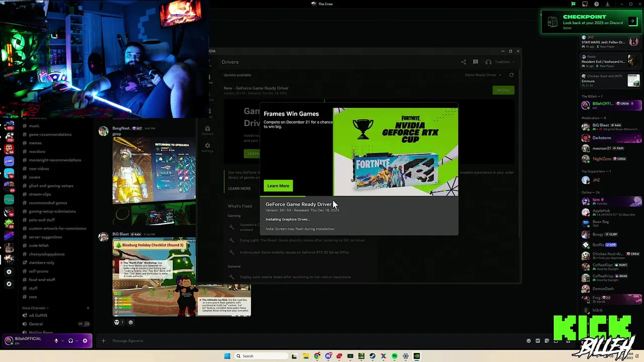Click the Checkpoint banner arrow button
This screenshot has width=644, height=362.
coord(633,21)
